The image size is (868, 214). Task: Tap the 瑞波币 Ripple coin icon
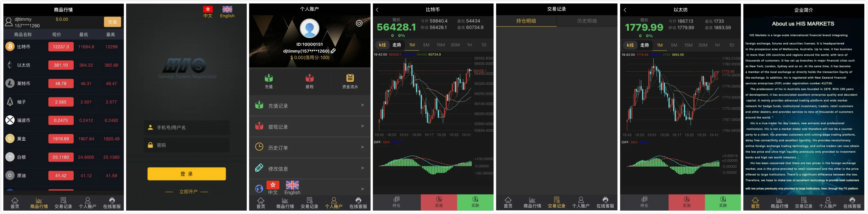pyautogui.click(x=10, y=120)
